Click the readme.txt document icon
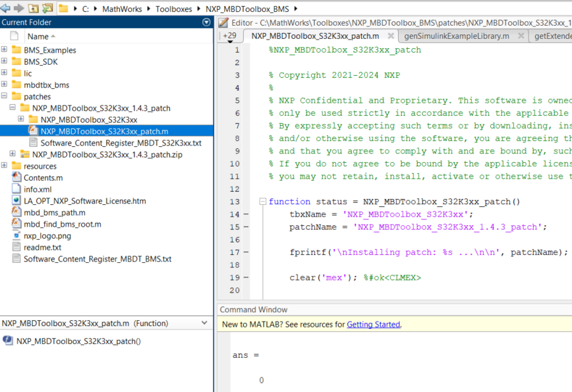This screenshot has width=572, height=392. pos(16,247)
